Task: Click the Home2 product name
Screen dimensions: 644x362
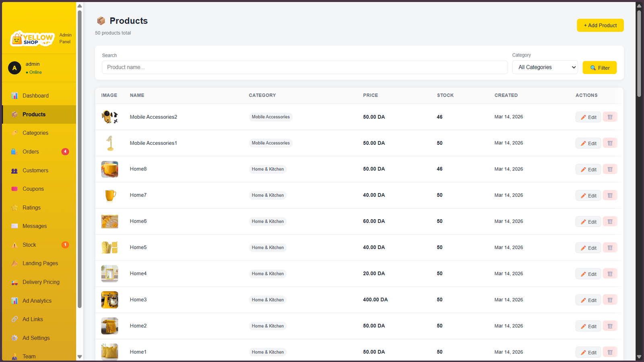Action: pos(138,326)
